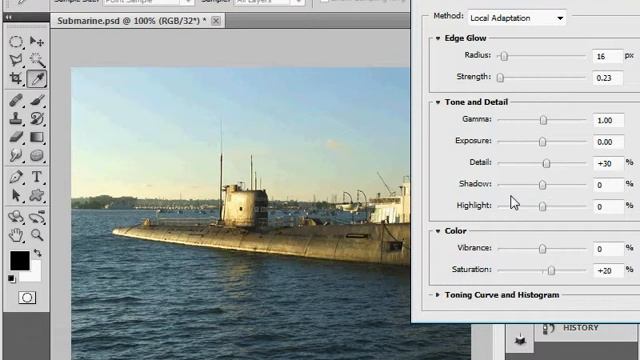Select the Zoom magnifier tool
Viewport: 640px width, 360px height.
click(x=37, y=235)
